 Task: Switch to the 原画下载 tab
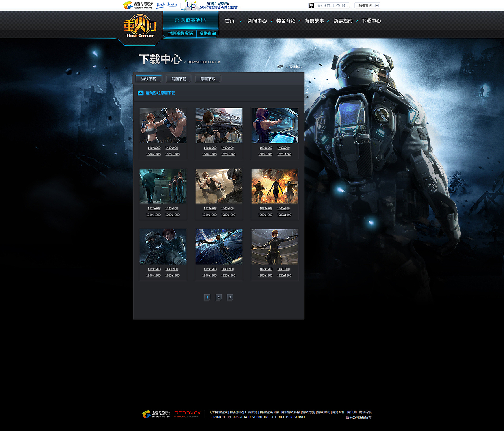(x=208, y=79)
